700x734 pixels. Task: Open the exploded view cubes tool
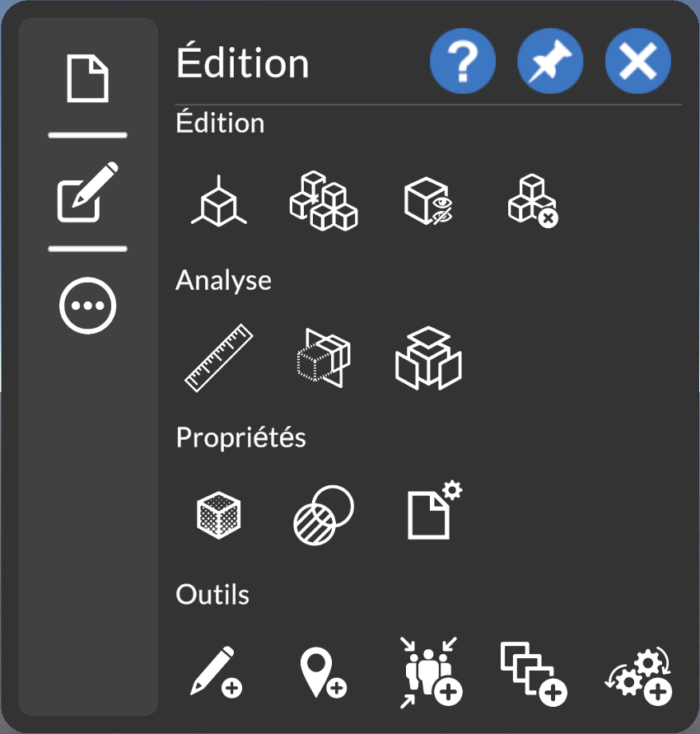pos(428,358)
